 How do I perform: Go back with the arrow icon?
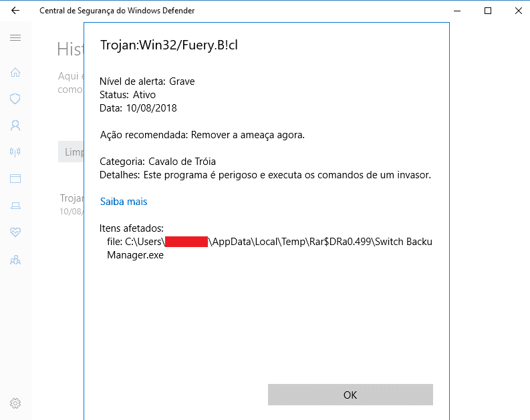pyautogui.click(x=15, y=11)
